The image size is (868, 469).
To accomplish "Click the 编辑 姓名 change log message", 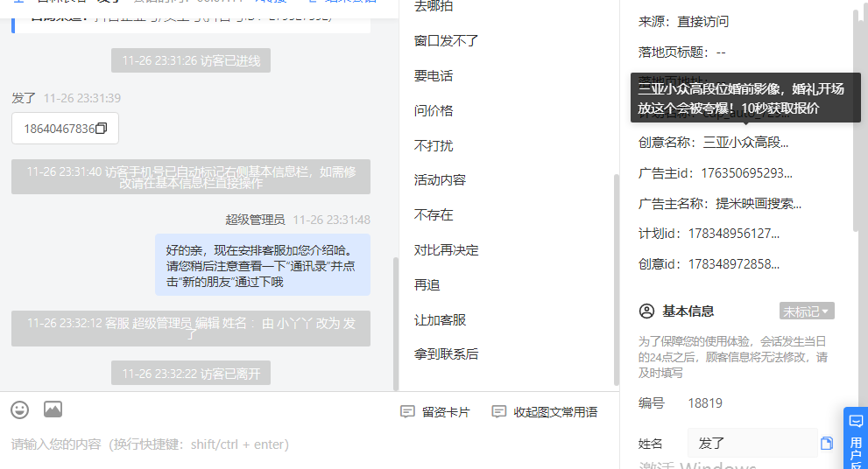I will (191, 328).
